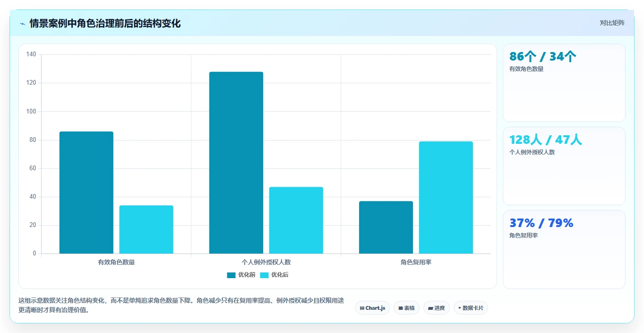Screen dimensions: 644x333
Task: Click the 120 y-axis tick label
Action: pos(31,83)
